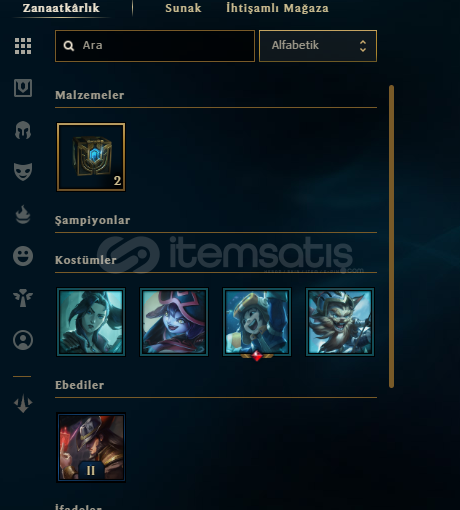Filter loot by ward skins icon
Viewport: 460px width, 510px height.
[x=23, y=298]
